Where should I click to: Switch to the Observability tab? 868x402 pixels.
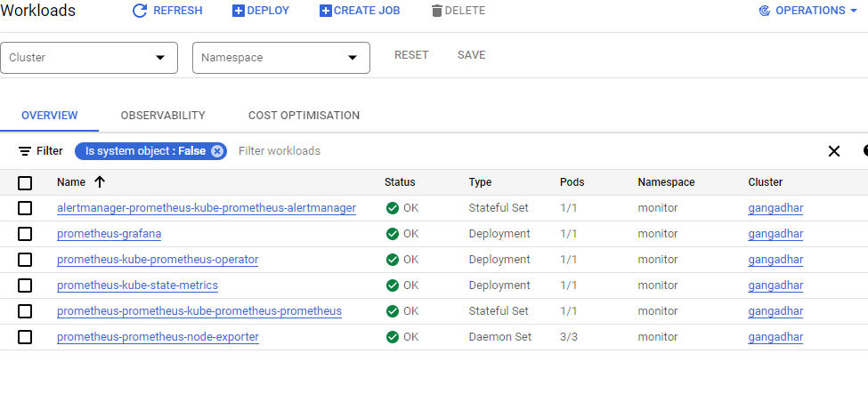point(163,116)
